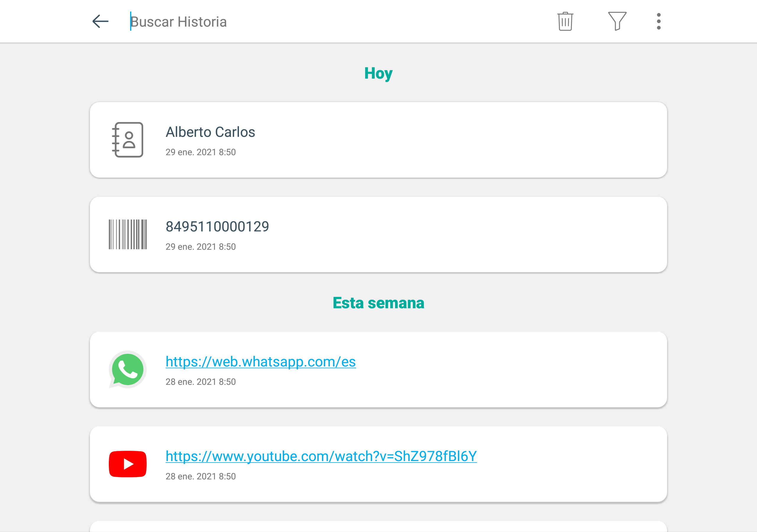The height and width of the screenshot is (532, 757).
Task: Click the YouTube icon
Action: point(127,464)
